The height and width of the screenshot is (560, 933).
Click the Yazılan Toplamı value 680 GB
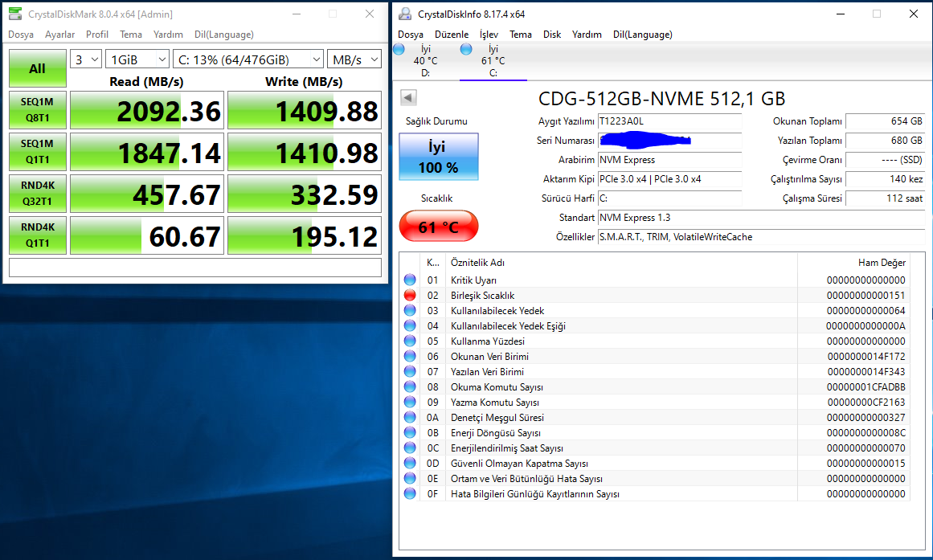point(886,141)
